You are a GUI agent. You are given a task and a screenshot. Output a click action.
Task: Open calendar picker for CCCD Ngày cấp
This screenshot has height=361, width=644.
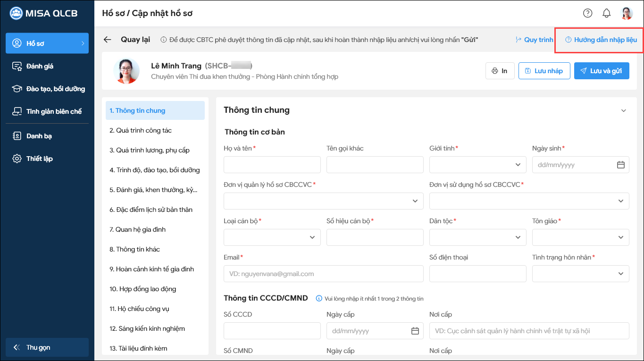click(x=415, y=331)
